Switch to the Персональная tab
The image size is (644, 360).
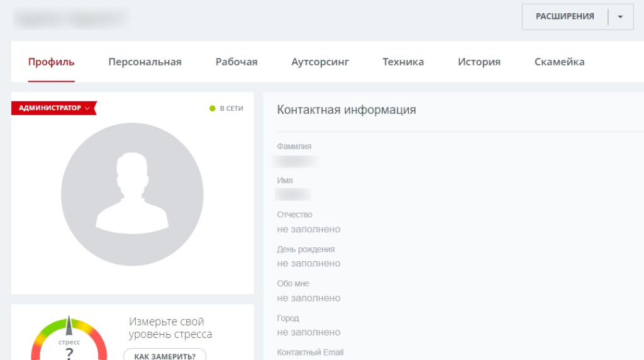tap(145, 62)
